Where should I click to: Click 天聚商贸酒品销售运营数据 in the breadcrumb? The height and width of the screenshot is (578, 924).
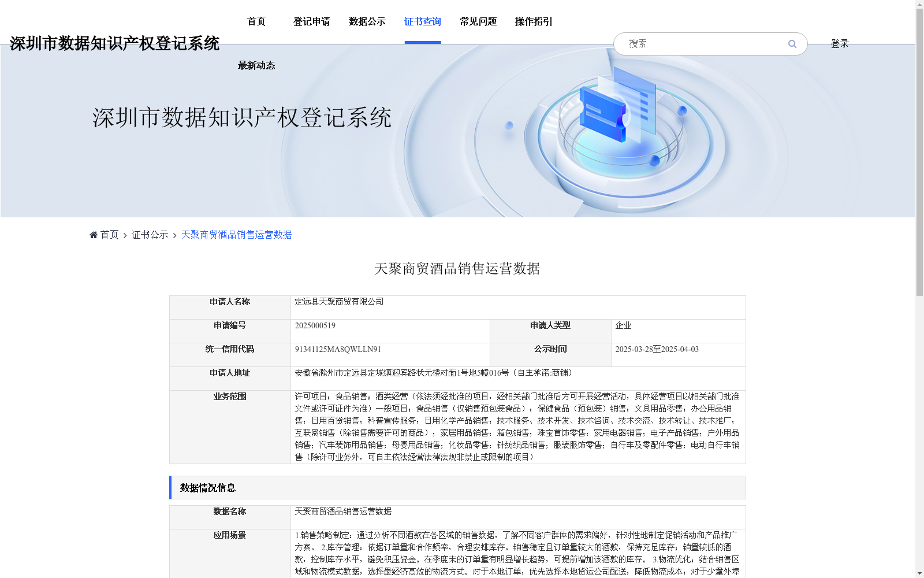(x=236, y=235)
